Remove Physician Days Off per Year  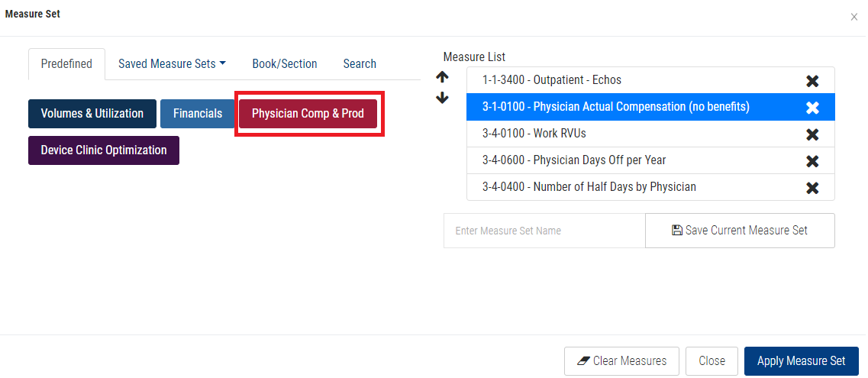[x=812, y=161]
